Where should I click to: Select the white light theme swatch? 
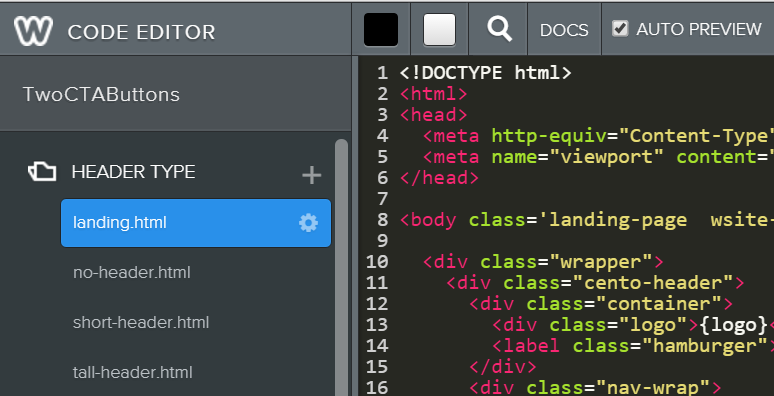pyautogui.click(x=439, y=30)
